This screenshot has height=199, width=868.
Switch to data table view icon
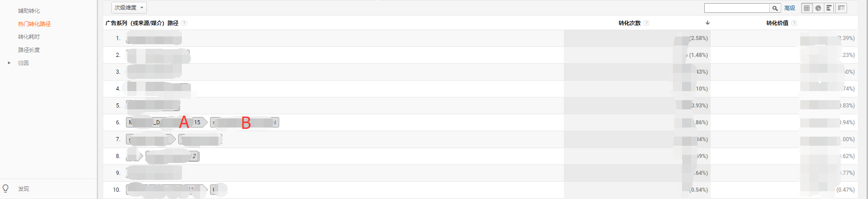click(x=807, y=8)
